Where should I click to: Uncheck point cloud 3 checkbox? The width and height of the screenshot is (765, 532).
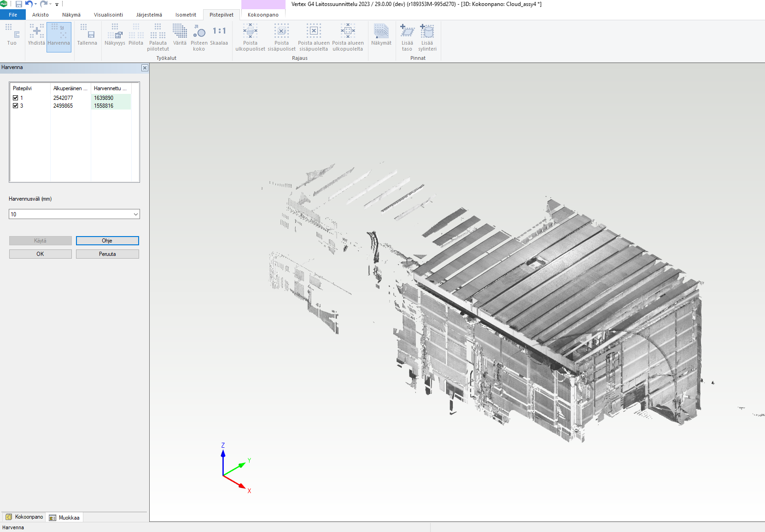tap(16, 106)
